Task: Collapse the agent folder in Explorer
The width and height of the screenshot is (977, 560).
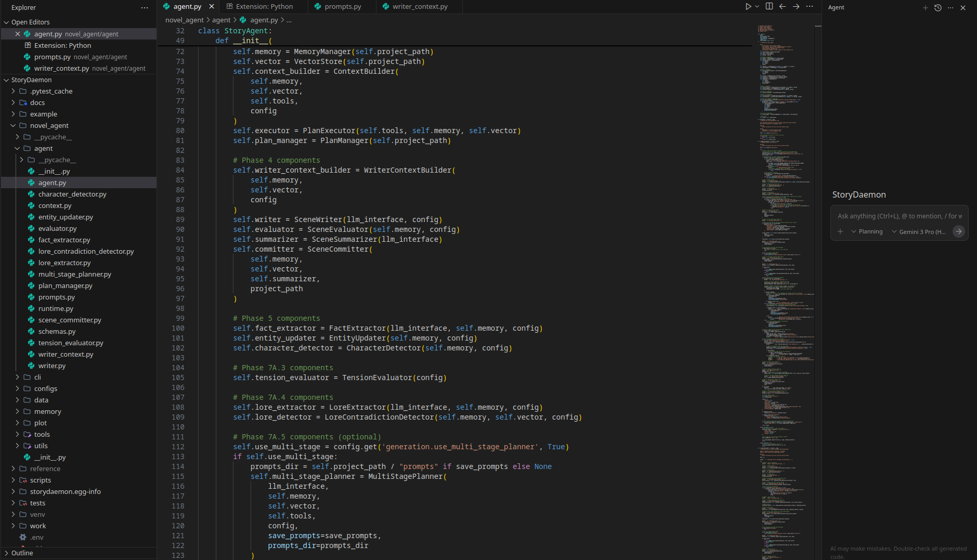Action: click(21, 148)
